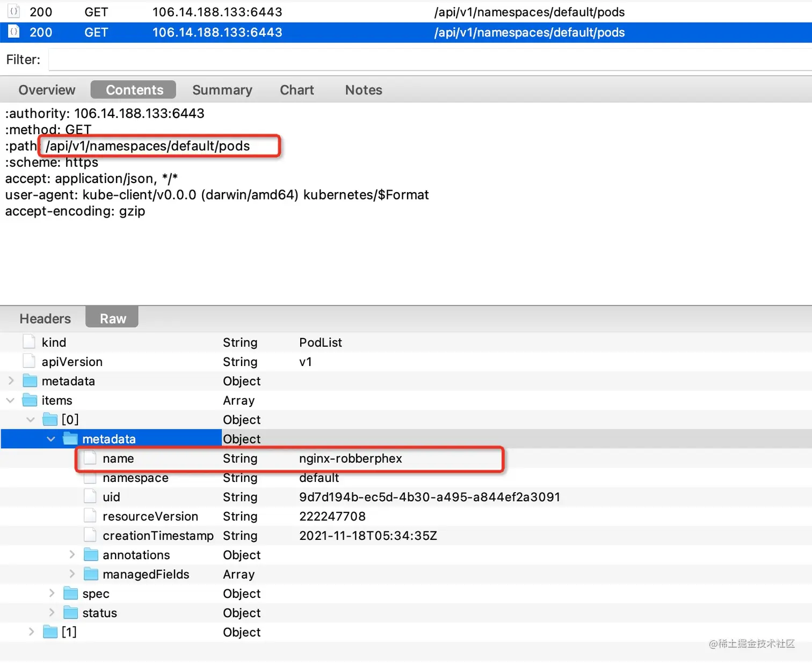Click the [0] folder icon

coord(50,419)
